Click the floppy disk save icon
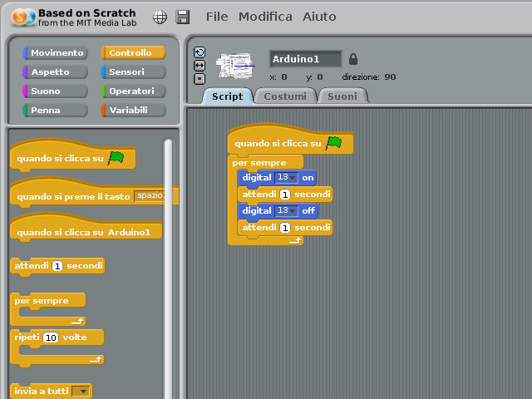The width and height of the screenshot is (532, 399). [183, 17]
